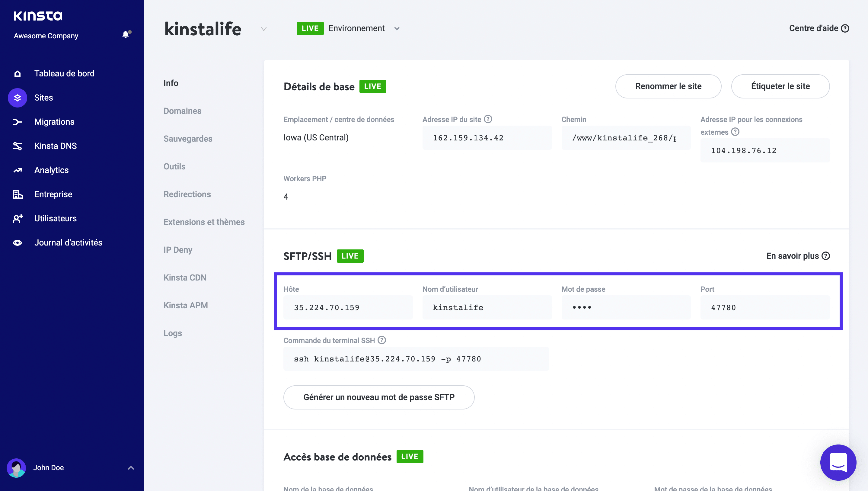Viewport: 868px width, 491px height.
Task: Click the Port field 47780
Action: [x=765, y=307]
